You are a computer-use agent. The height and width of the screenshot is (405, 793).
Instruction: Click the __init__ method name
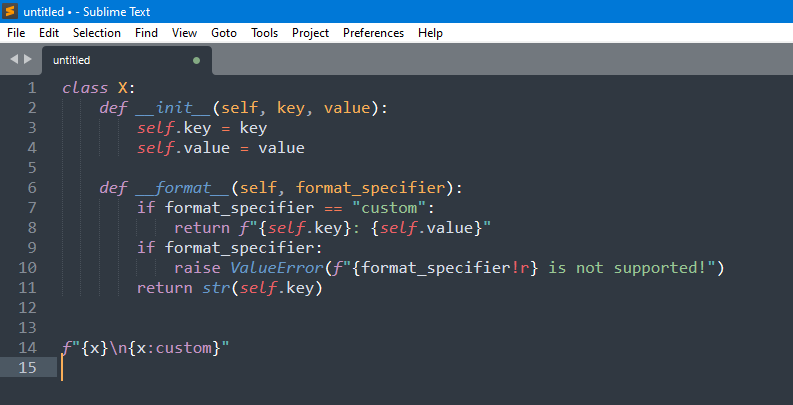[172, 108]
